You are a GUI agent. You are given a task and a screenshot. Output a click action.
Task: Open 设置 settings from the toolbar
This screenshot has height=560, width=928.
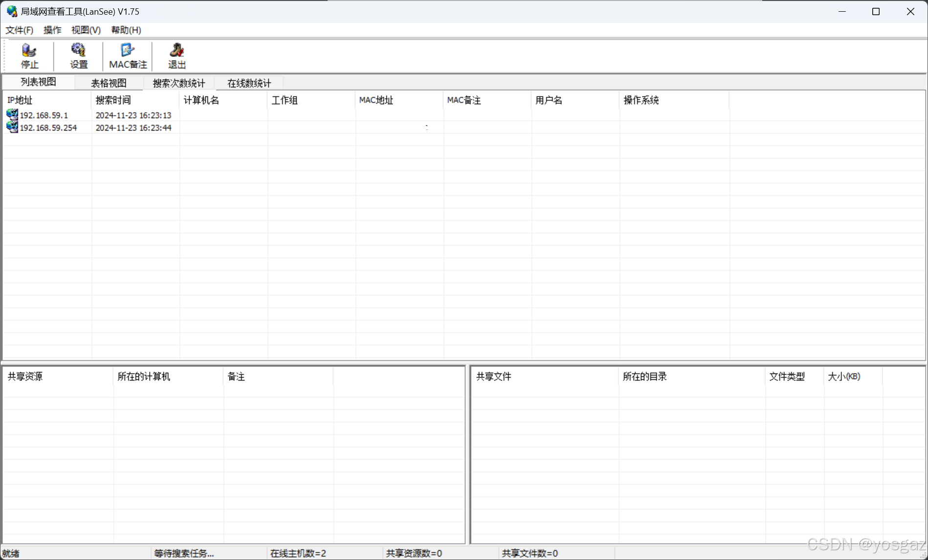[78, 56]
